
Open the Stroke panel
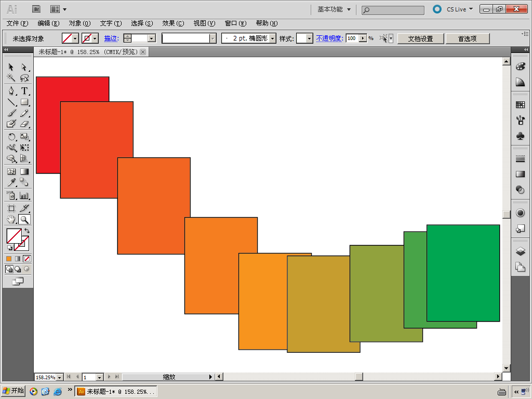520,158
